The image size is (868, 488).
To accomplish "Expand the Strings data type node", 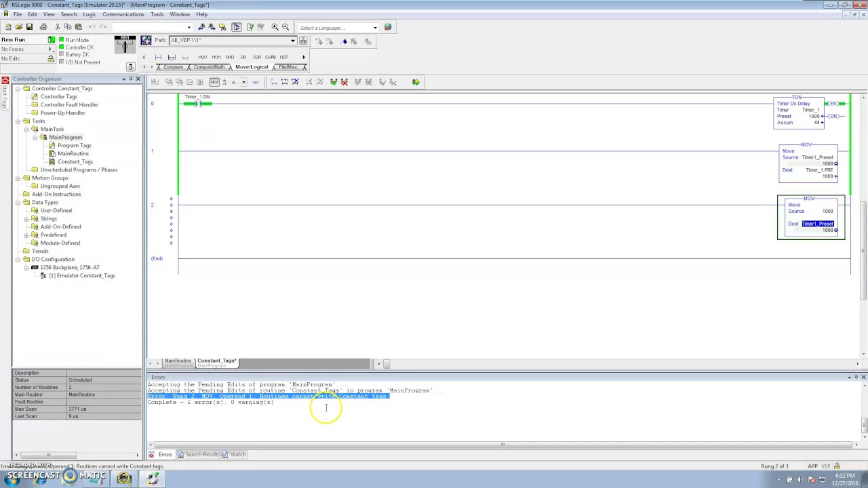I will pos(26,219).
